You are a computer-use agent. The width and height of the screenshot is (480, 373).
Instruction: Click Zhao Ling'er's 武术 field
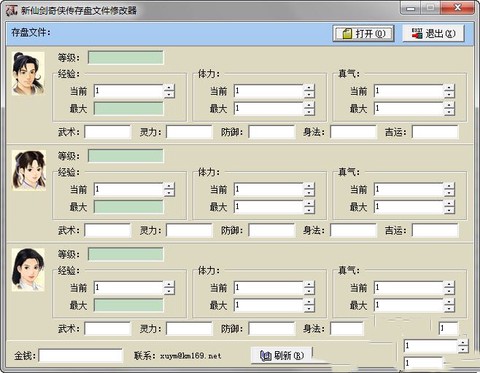coord(107,230)
